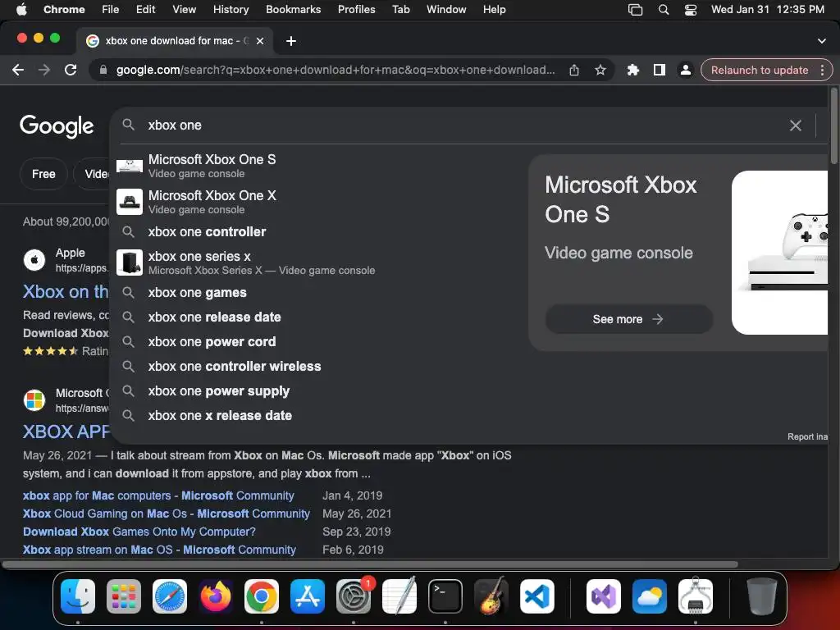Open Trash in the Dock
840x630 pixels.
pos(762,596)
